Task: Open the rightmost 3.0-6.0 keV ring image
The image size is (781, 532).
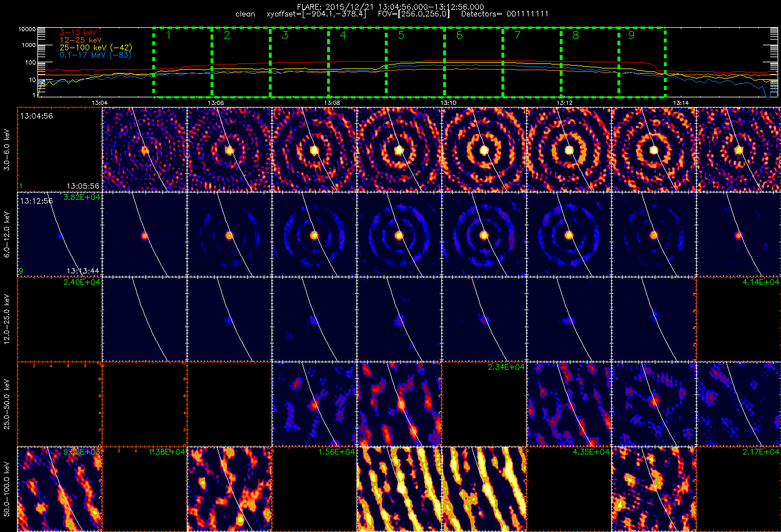Action: tap(739, 149)
